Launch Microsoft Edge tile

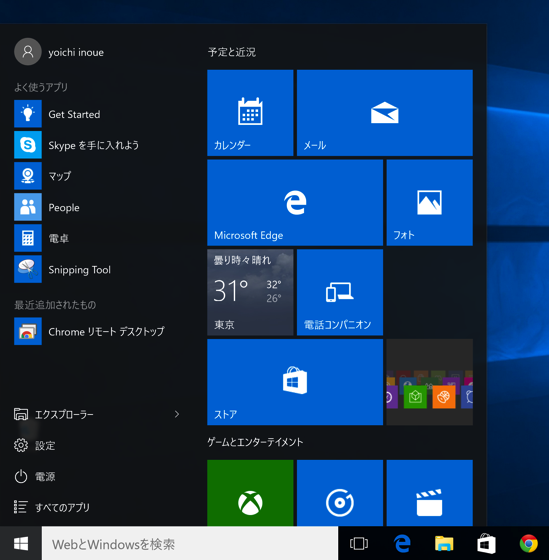pyautogui.click(x=295, y=202)
